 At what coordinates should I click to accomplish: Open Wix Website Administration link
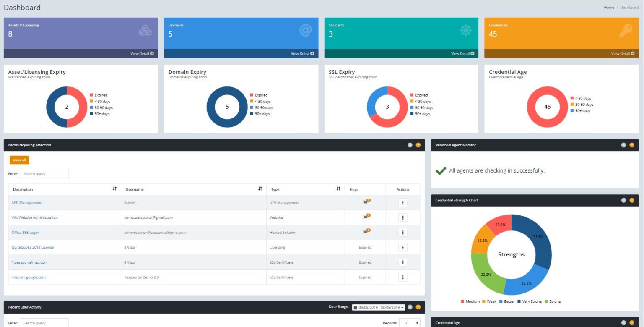tap(34, 217)
